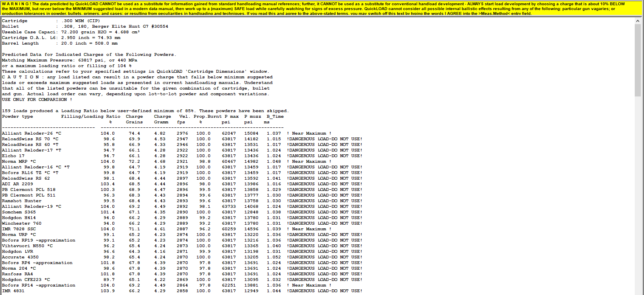
Task: Select the Bofors RL16 TZ row
Action: coord(182,173)
